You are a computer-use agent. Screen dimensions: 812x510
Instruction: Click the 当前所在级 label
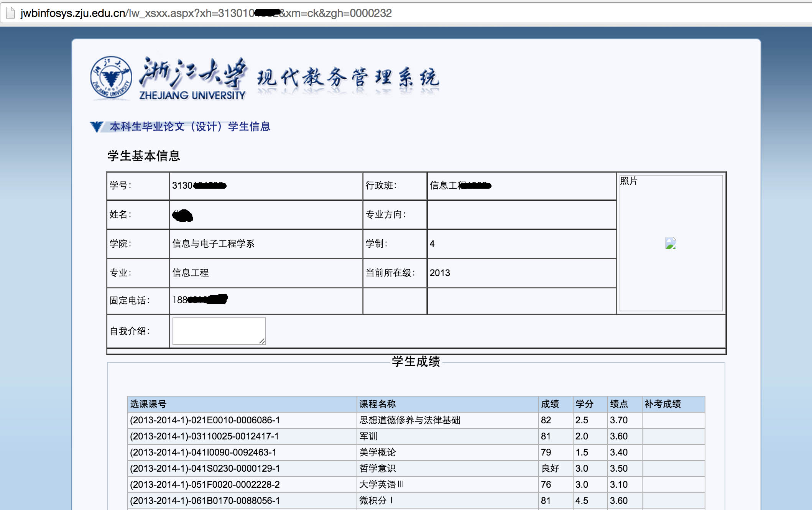click(x=390, y=273)
